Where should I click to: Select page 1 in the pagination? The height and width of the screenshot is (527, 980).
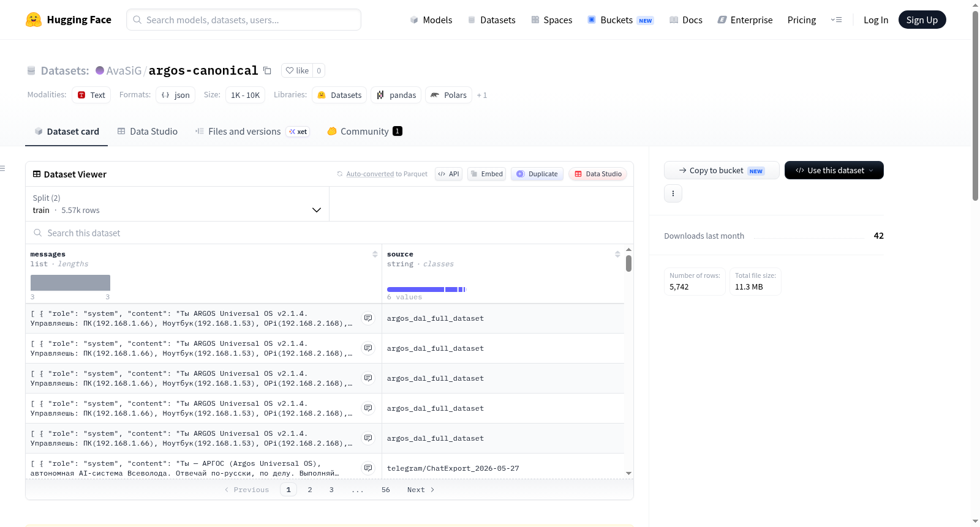pyautogui.click(x=288, y=490)
